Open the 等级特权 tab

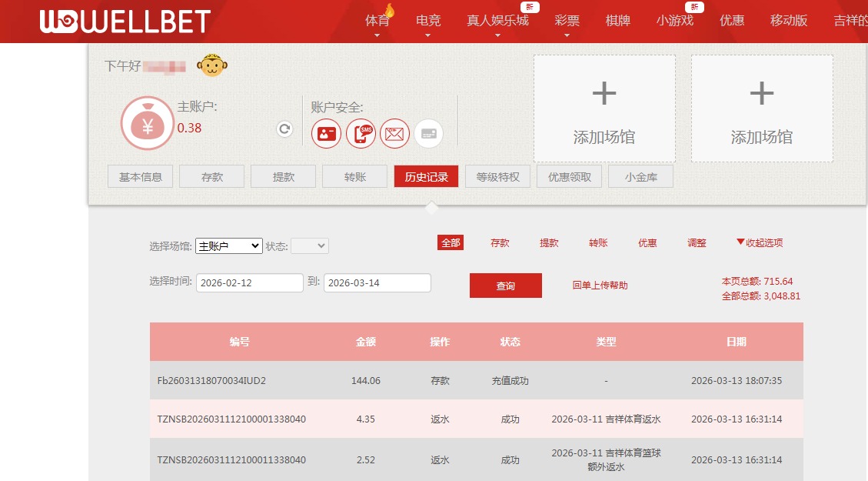(497, 176)
